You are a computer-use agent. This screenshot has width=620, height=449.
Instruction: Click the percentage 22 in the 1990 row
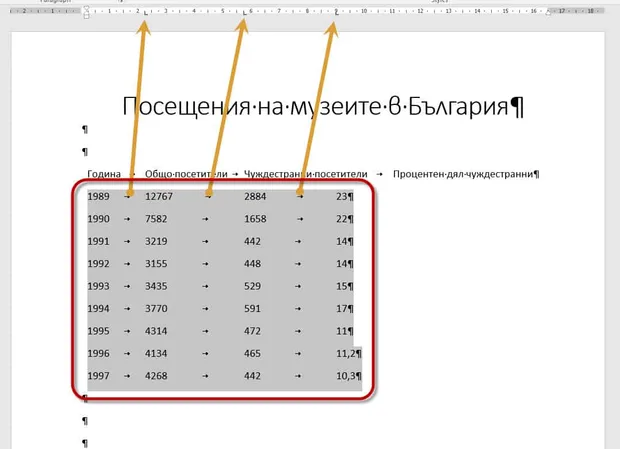[x=342, y=219]
